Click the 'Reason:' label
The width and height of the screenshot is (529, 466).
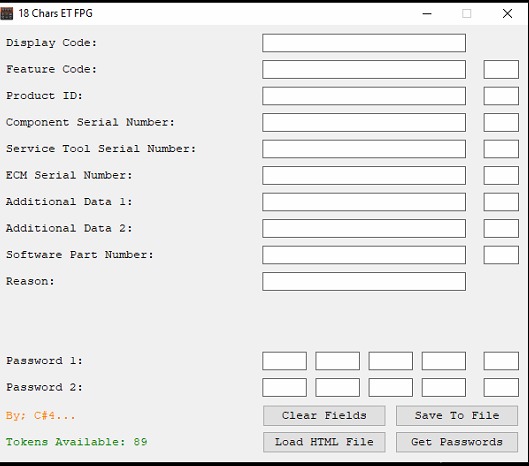pos(30,281)
